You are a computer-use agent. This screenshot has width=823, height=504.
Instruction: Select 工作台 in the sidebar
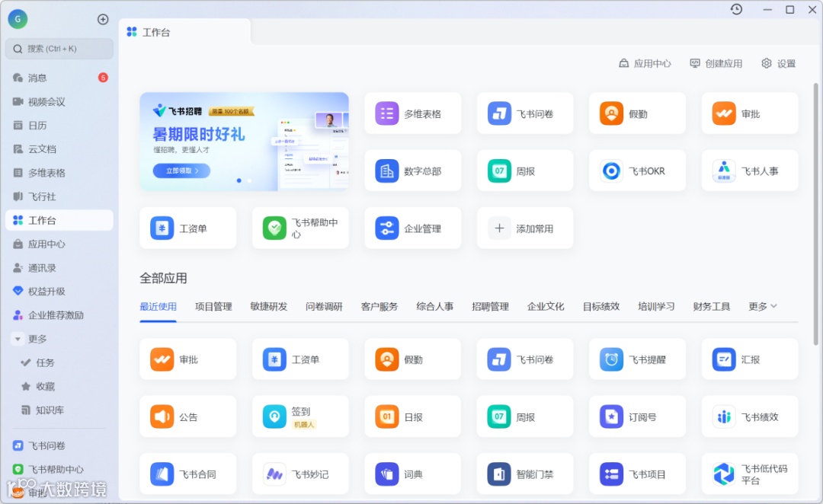click(59, 220)
